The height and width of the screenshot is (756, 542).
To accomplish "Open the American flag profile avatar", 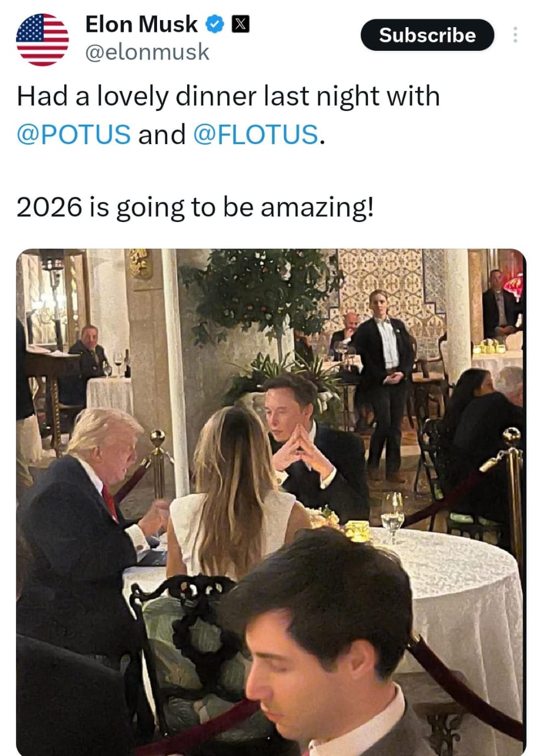I will point(42,38).
